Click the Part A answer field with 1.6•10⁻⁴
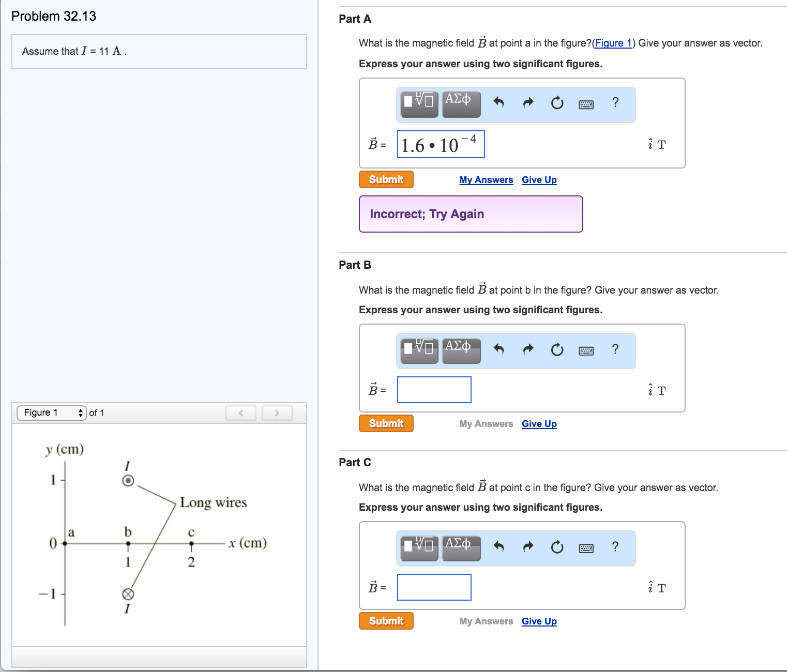 tap(441, 144)
